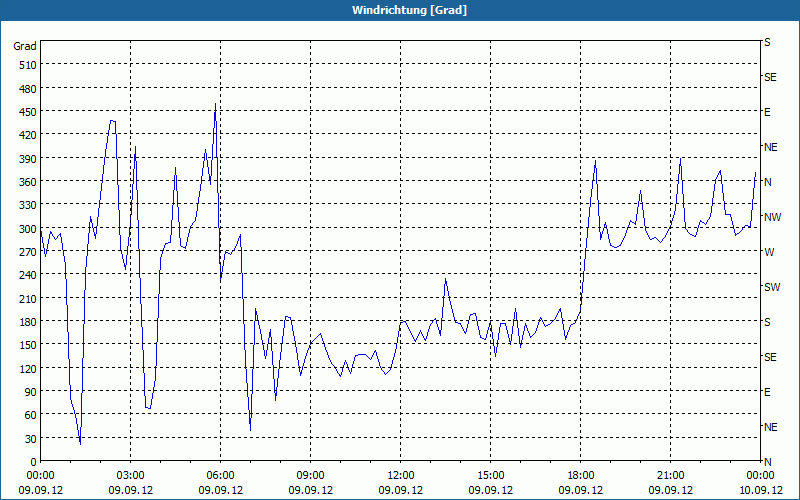Select the 150 left axis label
Viewport: 800px width, 500px height.
coord(28,345)
